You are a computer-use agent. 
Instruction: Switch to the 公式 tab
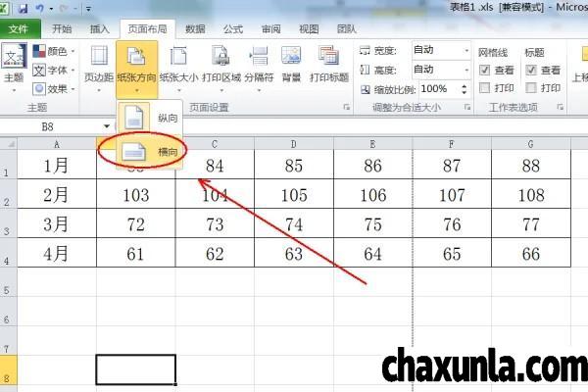pyautogui.click(x=233, y=28)
